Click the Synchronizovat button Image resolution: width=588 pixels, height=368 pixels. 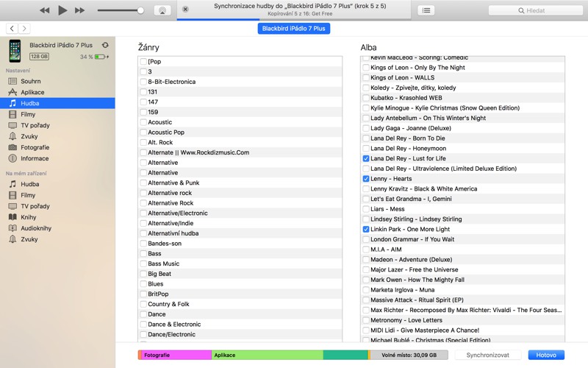coord(487,355)
